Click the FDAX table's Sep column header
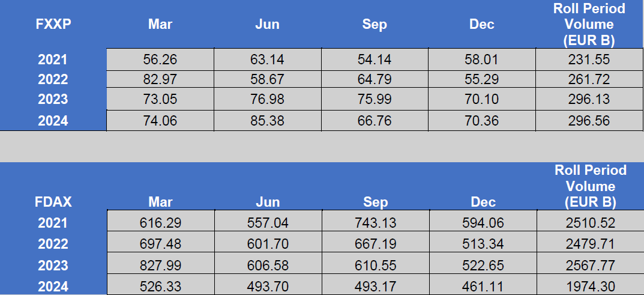The height and width of the screenshot is (295, 644). tap(375, 202)
